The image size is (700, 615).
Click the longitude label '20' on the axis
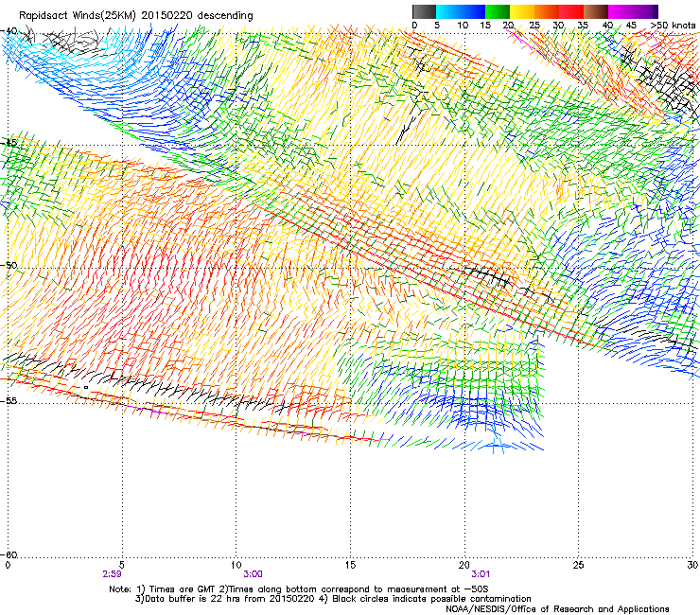coord(464,565)
